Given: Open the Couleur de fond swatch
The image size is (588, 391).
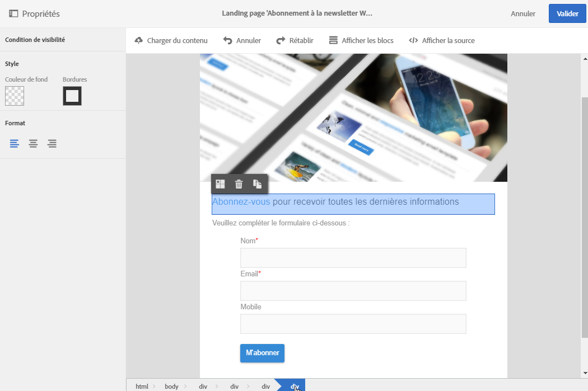Looking at the screenshot, I should click(x=15, y=96).
